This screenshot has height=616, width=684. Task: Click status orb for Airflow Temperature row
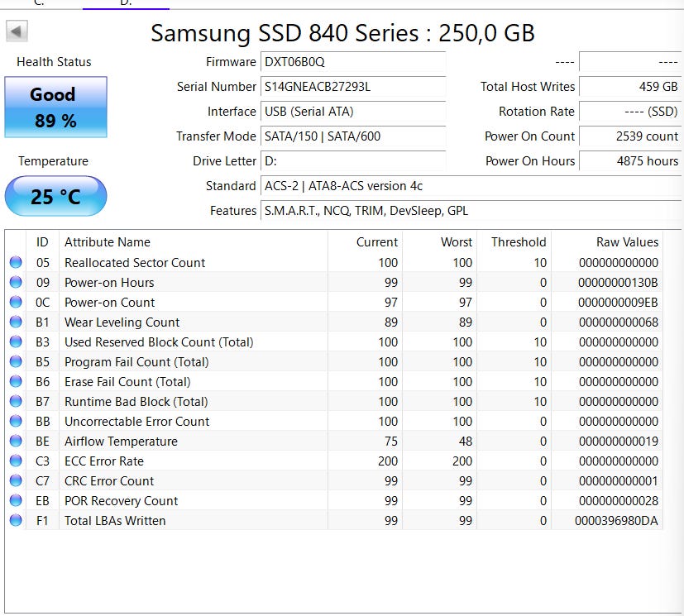point(16,442)
